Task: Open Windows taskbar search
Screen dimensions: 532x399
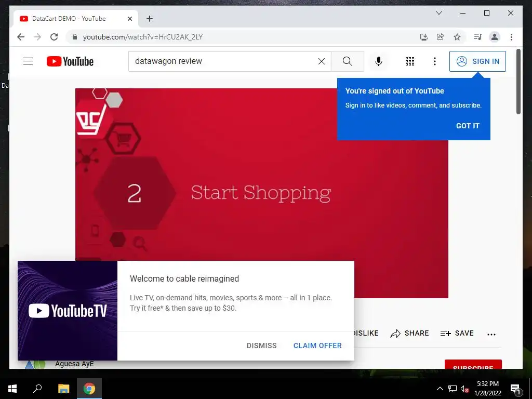Action: coord(37,389)
